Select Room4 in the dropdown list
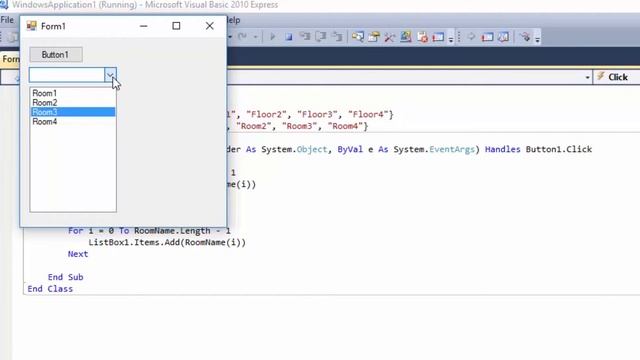The width and height of the screenshot is (640, 360). click(x=73, y=122)
